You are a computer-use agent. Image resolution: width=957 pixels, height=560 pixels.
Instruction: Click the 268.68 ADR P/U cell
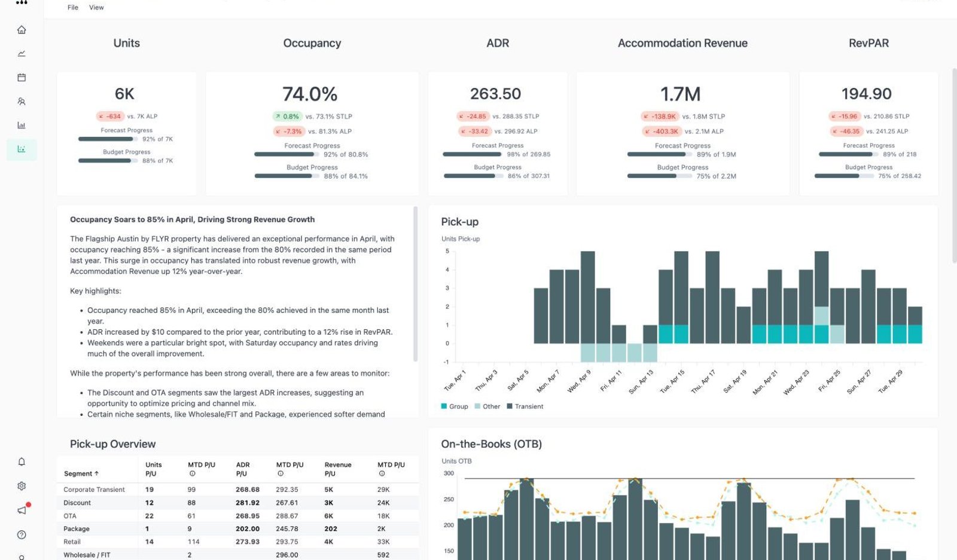(248, 489)
